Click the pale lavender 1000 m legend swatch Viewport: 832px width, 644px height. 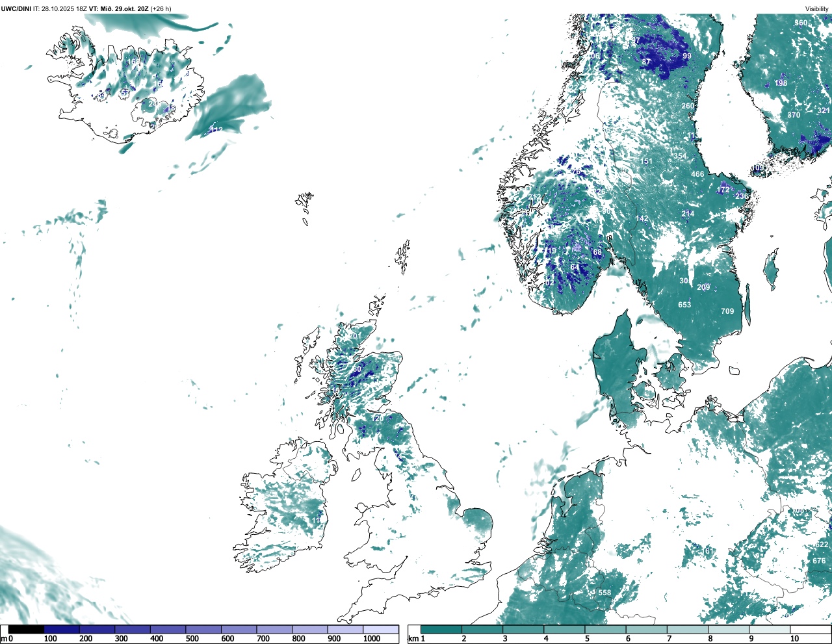click(x=381, y=629)
